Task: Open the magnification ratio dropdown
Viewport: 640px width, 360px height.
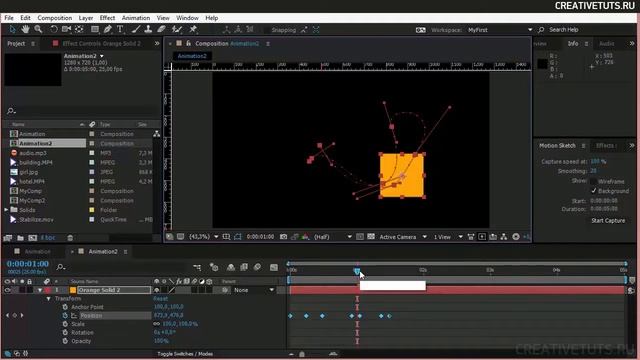Action: pyautogui.click(x=204, y=237)
